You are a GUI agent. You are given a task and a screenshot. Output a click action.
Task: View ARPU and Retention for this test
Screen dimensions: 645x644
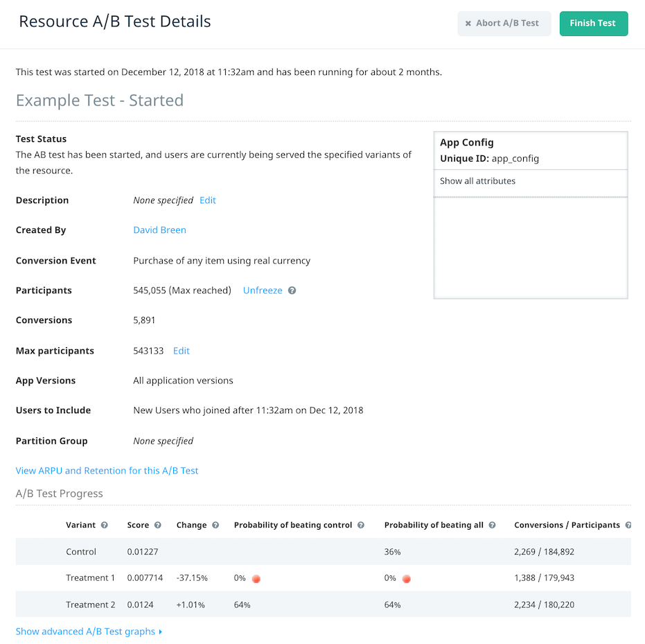107,471
